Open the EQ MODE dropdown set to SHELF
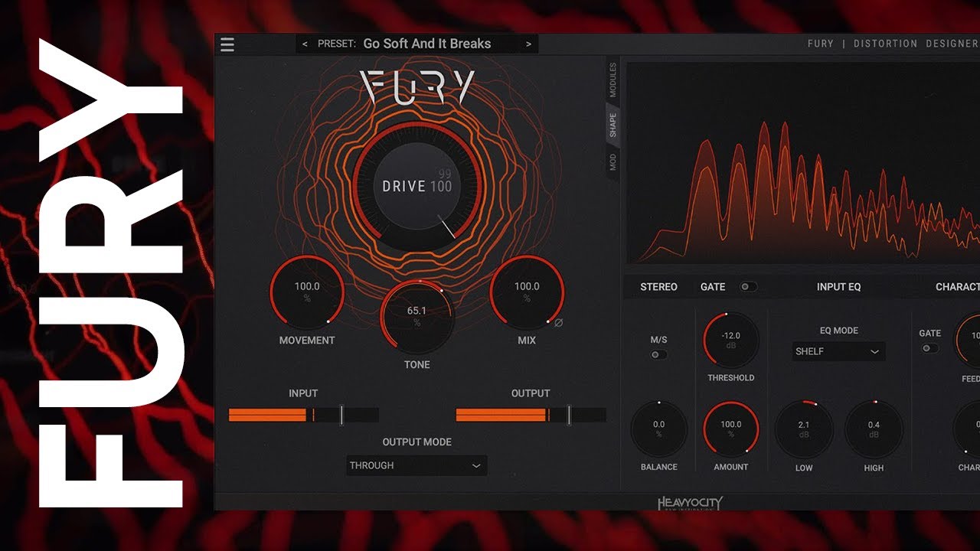 coord(839,351)
